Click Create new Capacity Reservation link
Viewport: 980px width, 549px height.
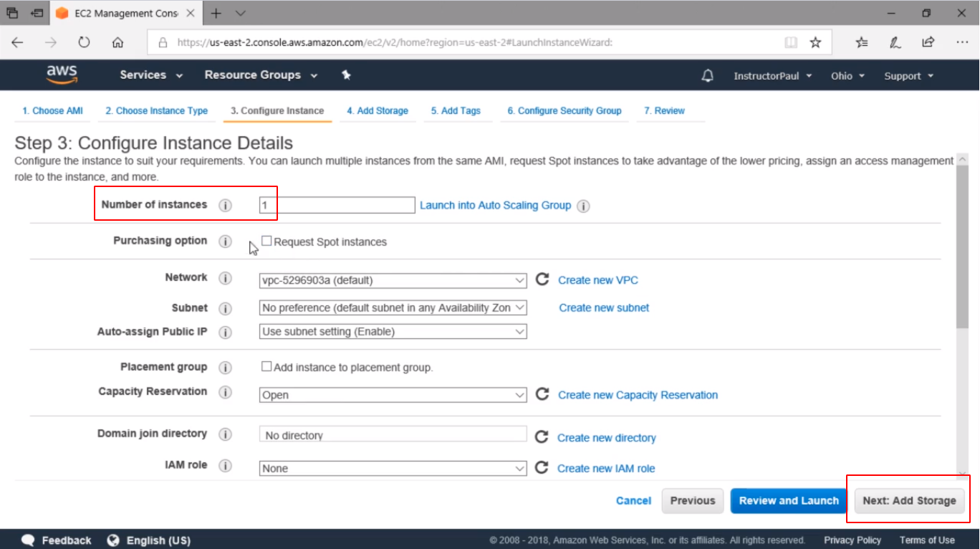(x=638, y=395)
